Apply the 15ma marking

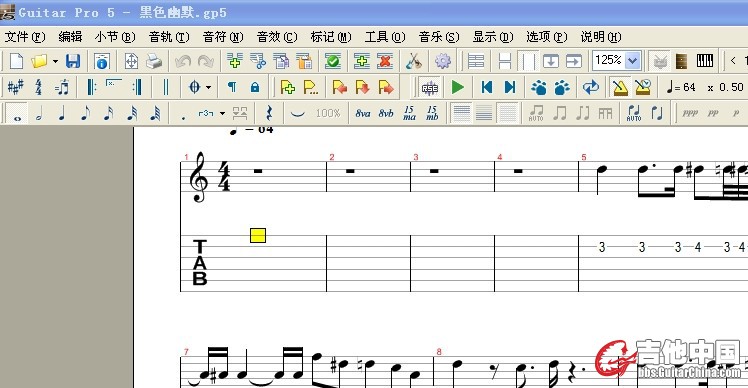pos(409,114)
